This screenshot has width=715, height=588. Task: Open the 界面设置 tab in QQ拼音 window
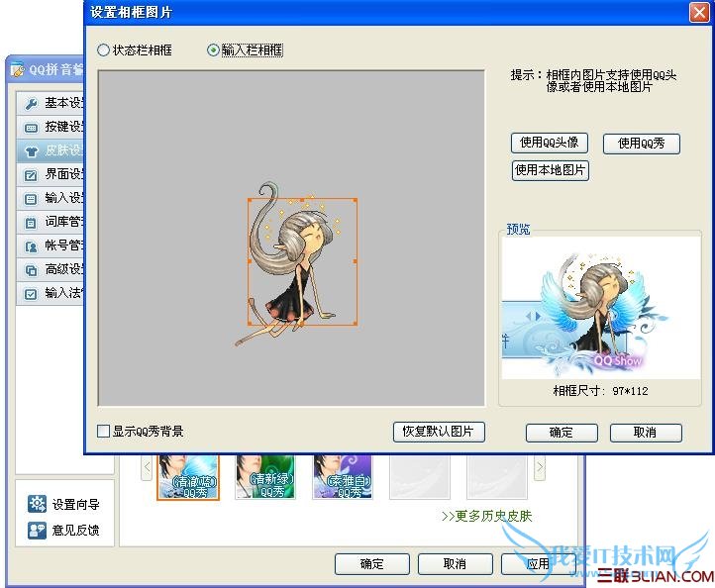point(51,174)
